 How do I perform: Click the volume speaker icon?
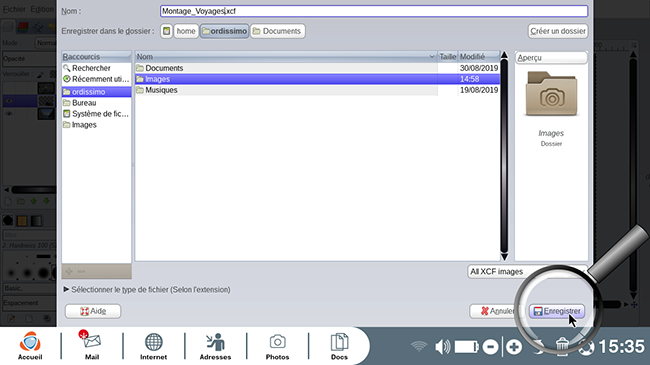[442, 346]
